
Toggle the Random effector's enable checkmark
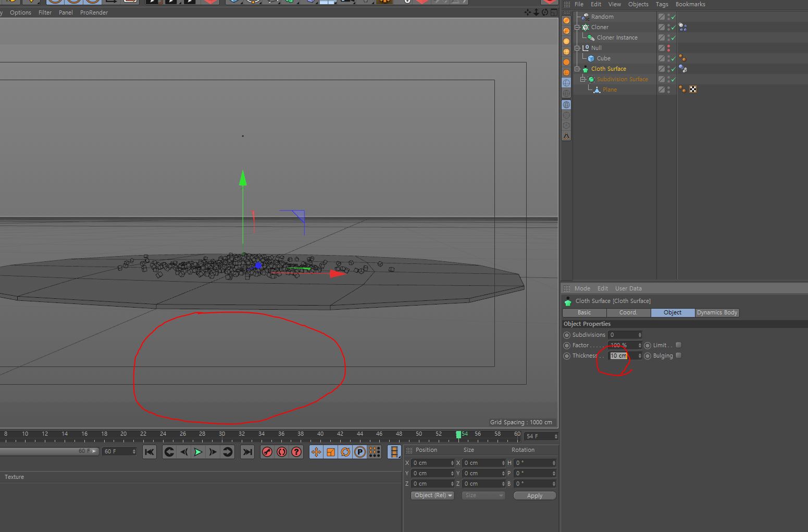674,17
